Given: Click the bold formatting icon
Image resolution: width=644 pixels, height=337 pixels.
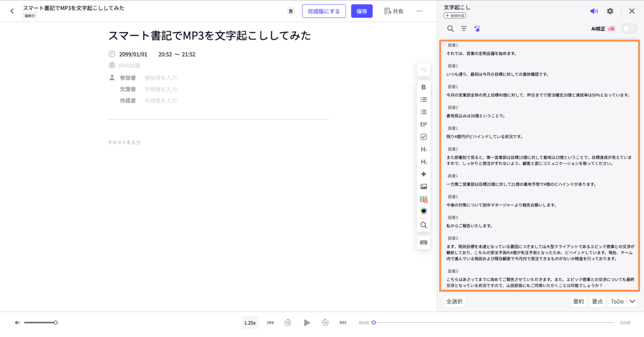Looking at the screenshot, I should coord(424,87).
